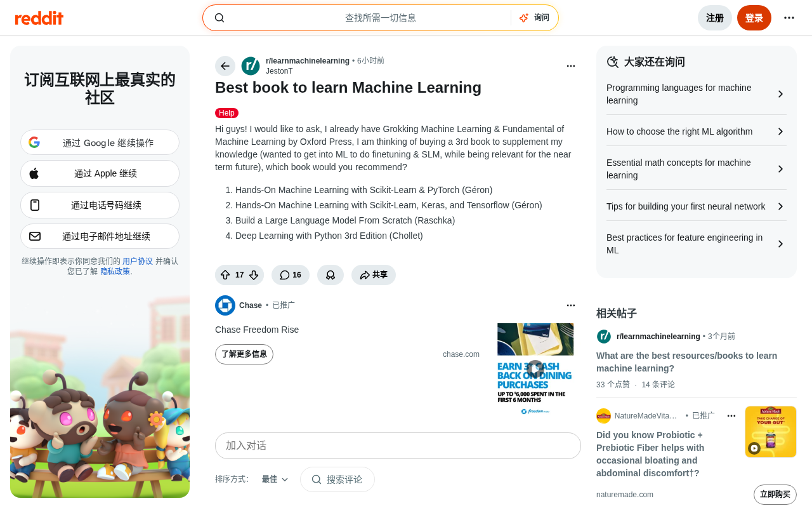This screenshot has width=812, height=508.
Task: Upvote the Best book post
Action: (x=225, y=275)
